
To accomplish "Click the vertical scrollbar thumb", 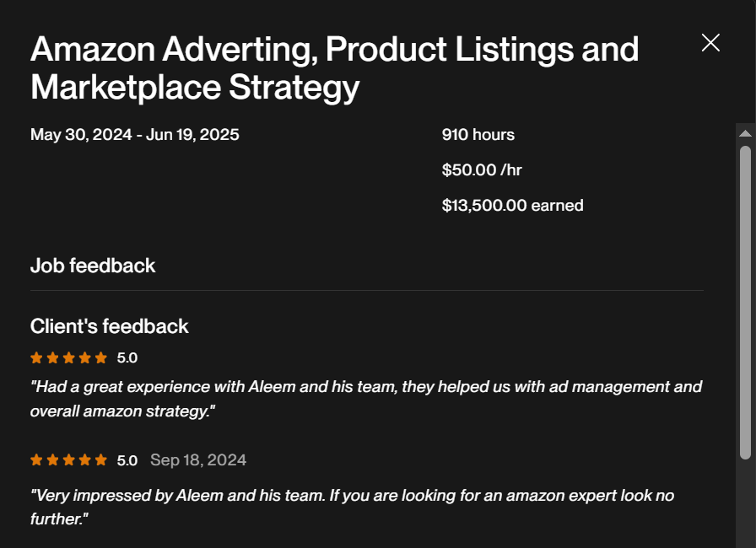I will coord(745,302).
